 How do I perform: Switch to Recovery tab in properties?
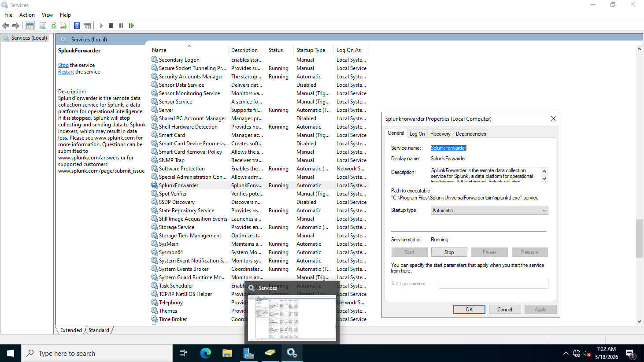440,134
